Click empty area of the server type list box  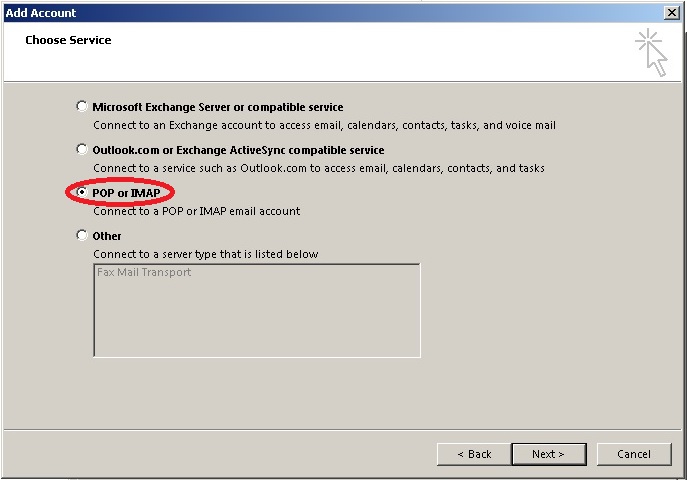coord(257,320)
